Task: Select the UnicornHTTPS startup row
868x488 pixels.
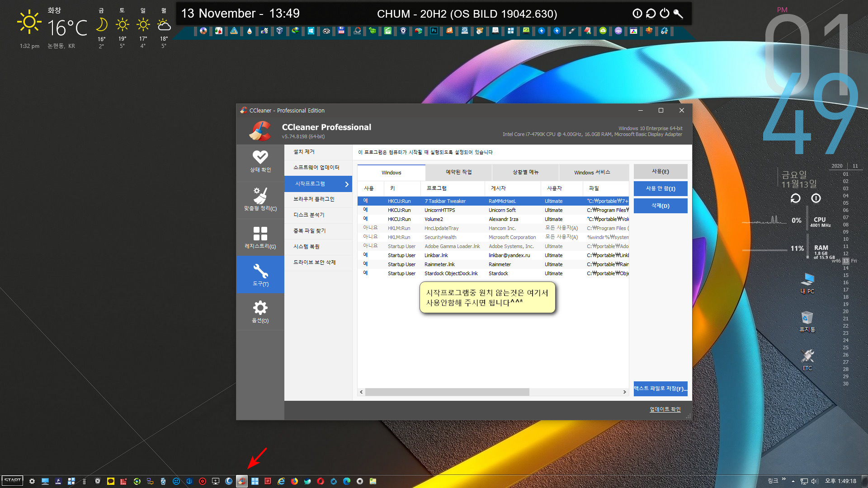Action: [493, 210]
